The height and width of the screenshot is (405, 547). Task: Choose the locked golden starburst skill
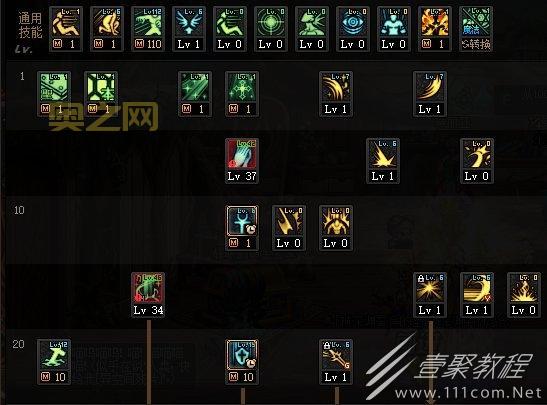point(430,295)
